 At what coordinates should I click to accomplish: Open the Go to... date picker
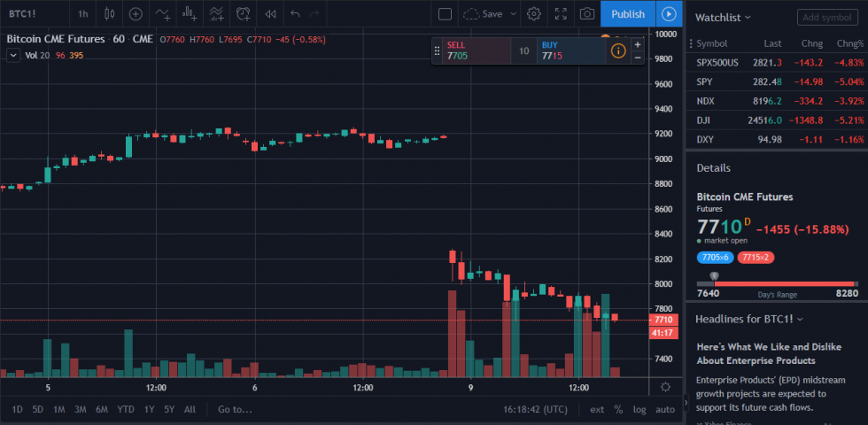point(236,409)
